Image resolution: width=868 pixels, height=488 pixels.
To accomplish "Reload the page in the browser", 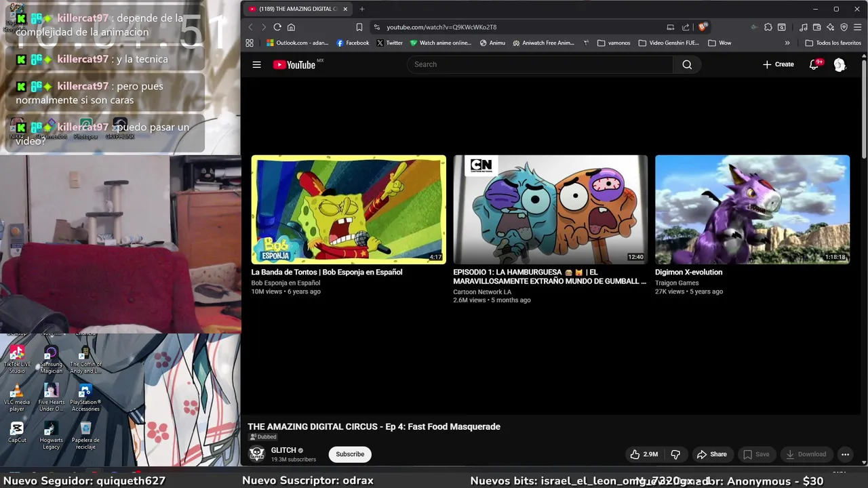I will (x=277, y=27).
